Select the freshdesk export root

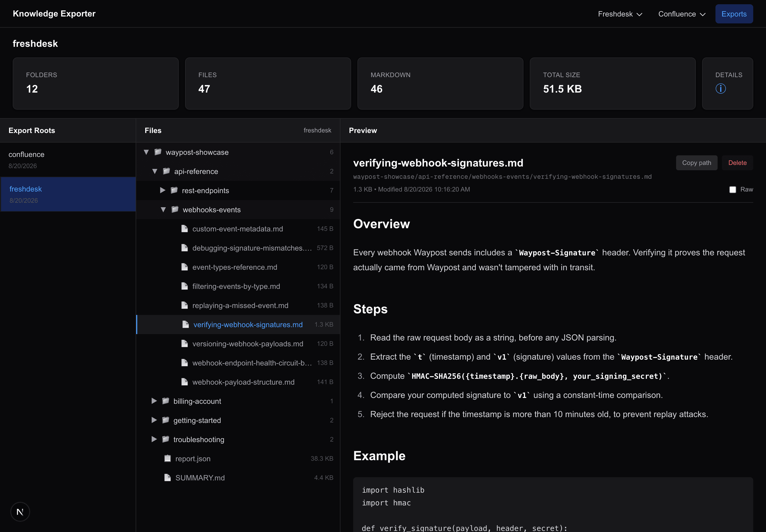68,194
